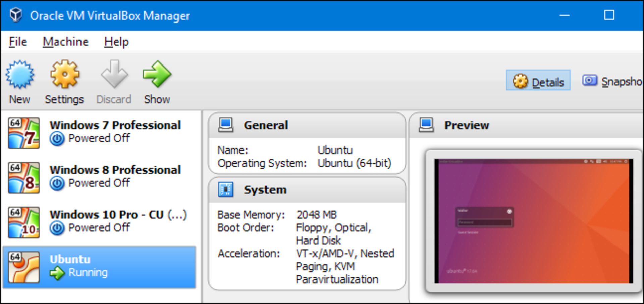The image size is (644, 304).
Task: Click the power-off icon under Windows 8 Professional
Action: coord(57,183)
